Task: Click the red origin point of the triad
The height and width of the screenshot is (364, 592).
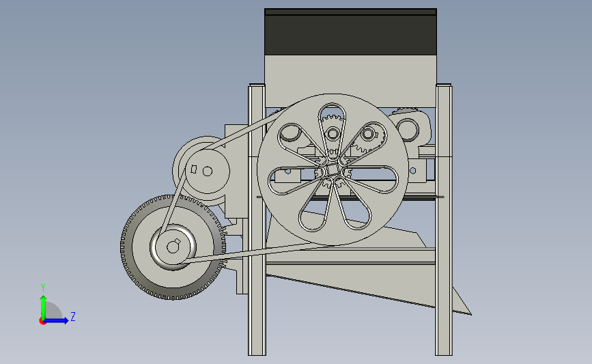Action: [42, 322]
